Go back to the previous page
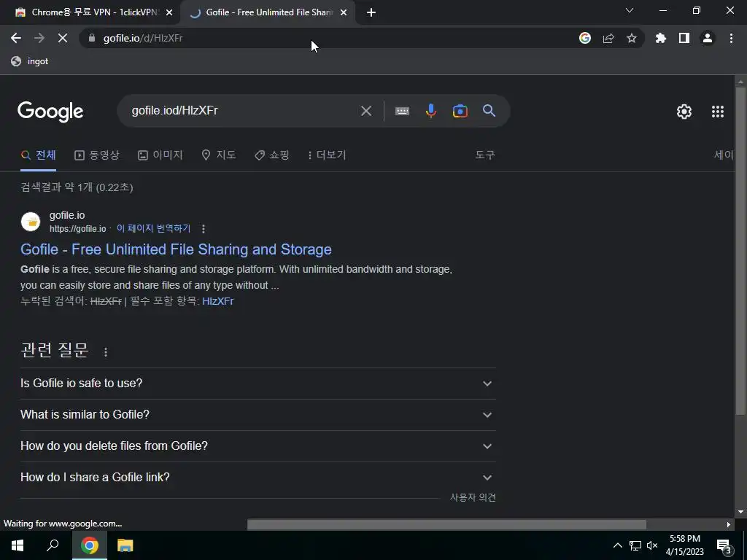The height and width of the screenshot is (560, 747). point(16,38)
